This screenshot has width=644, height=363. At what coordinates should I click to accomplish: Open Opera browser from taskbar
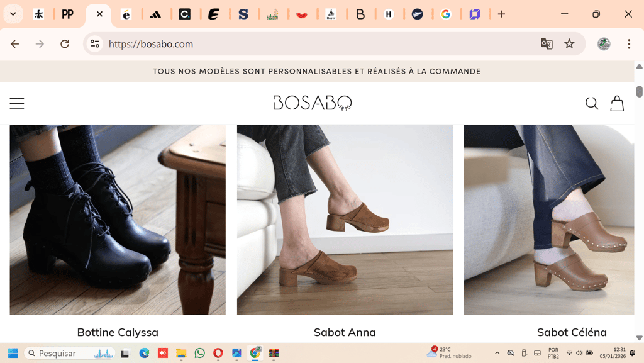(218, 353)
